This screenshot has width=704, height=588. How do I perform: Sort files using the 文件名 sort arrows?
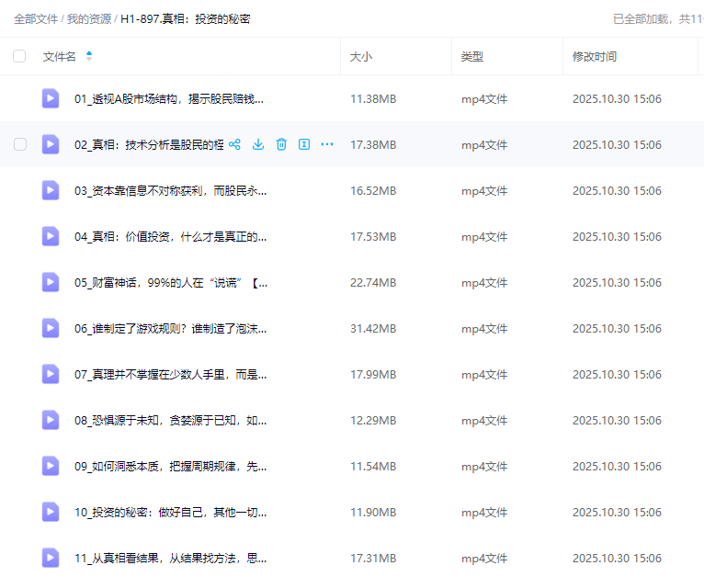click(89, 56)
